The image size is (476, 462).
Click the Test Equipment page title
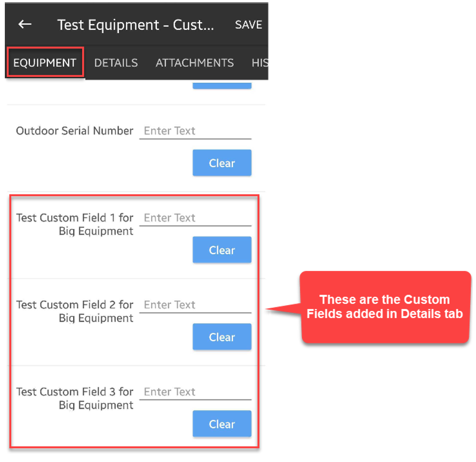pyautogui.click(x=135, y=25)
